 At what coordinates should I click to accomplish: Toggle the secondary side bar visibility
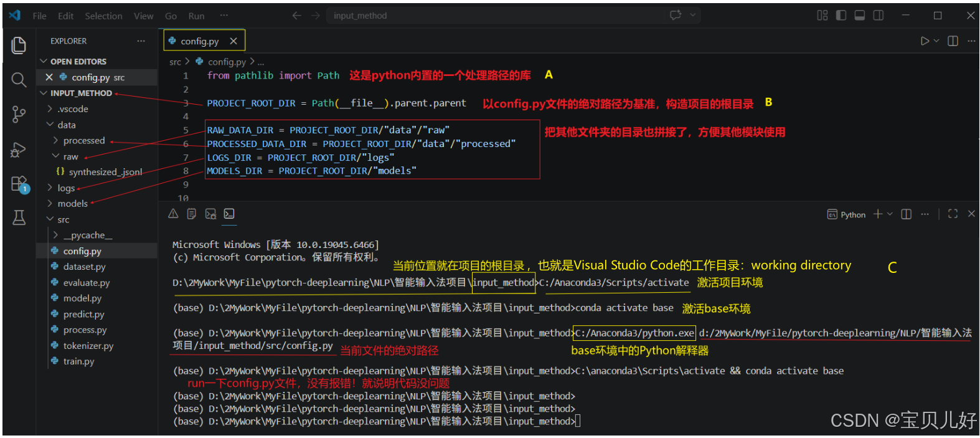(x=879, y=16)
